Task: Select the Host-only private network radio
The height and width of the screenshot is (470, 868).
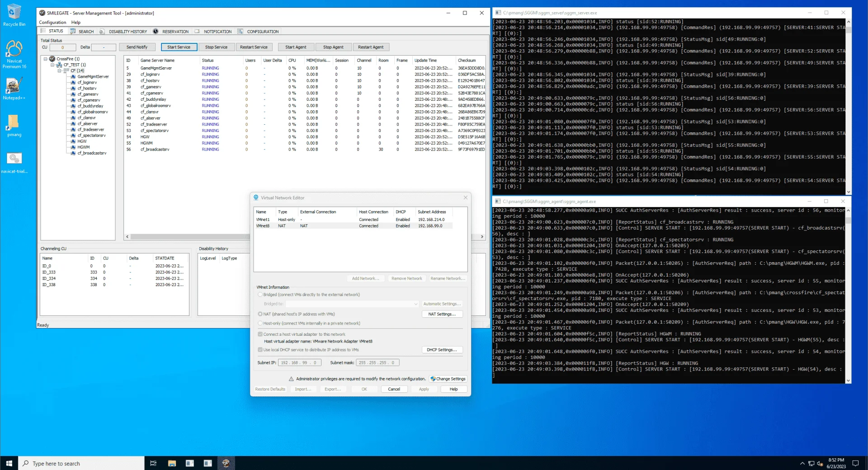Action: point(260,323)
